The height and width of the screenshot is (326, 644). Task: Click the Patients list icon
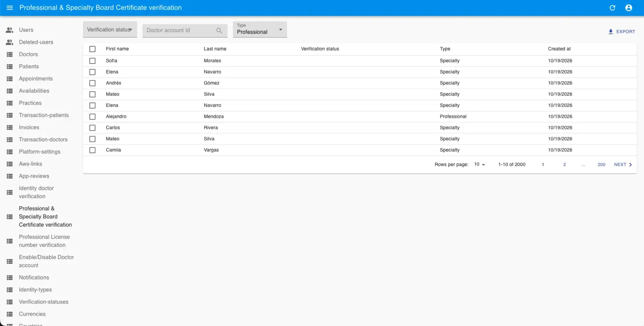pyautogui.click(x=10, y=67)
